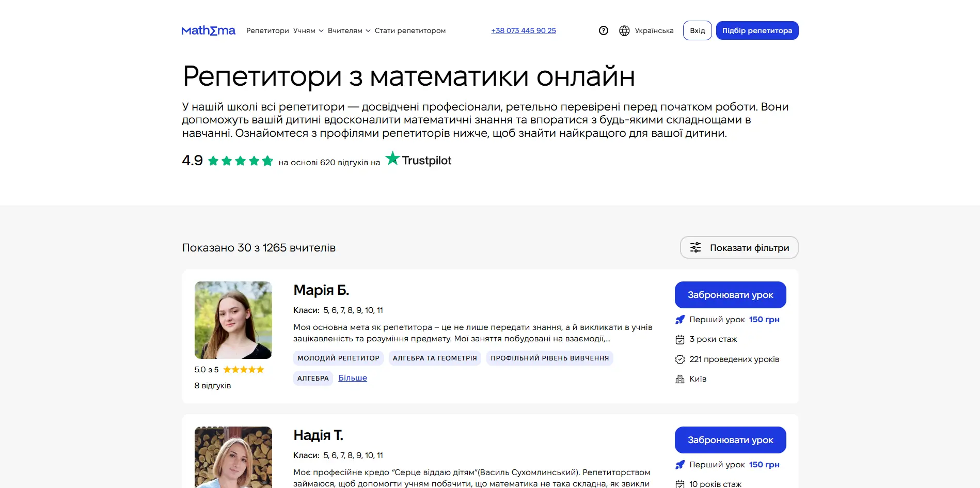Screen dimensions: 980x488
Task: Click the АЛГЕБРА ТА ГЕОМЕТРІЯ tag
Action: coord(435,358)
